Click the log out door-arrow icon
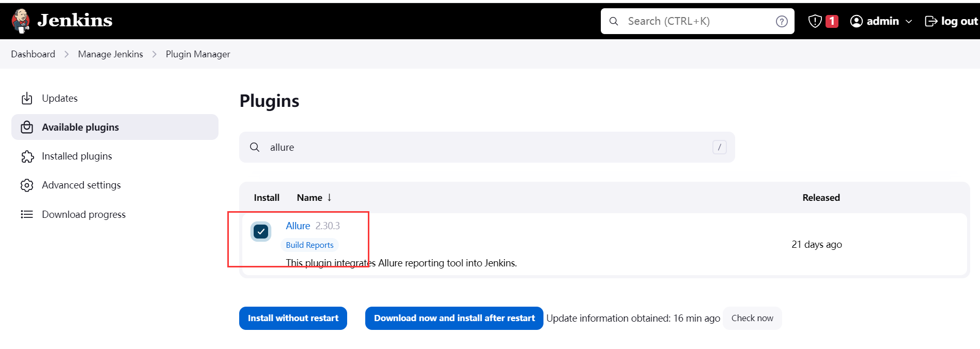The width and height of the screenshot is (980, 349). (x=931, y=21)
